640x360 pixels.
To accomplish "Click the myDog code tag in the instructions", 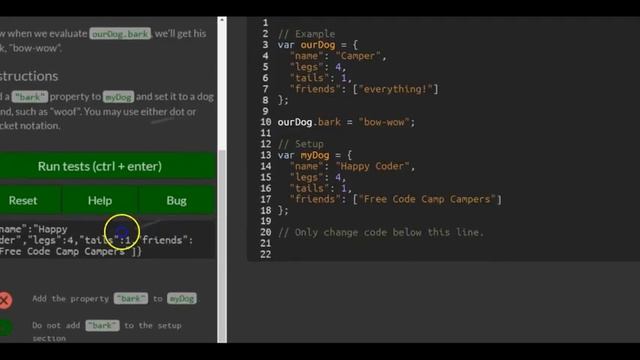I will coord(118,97).
